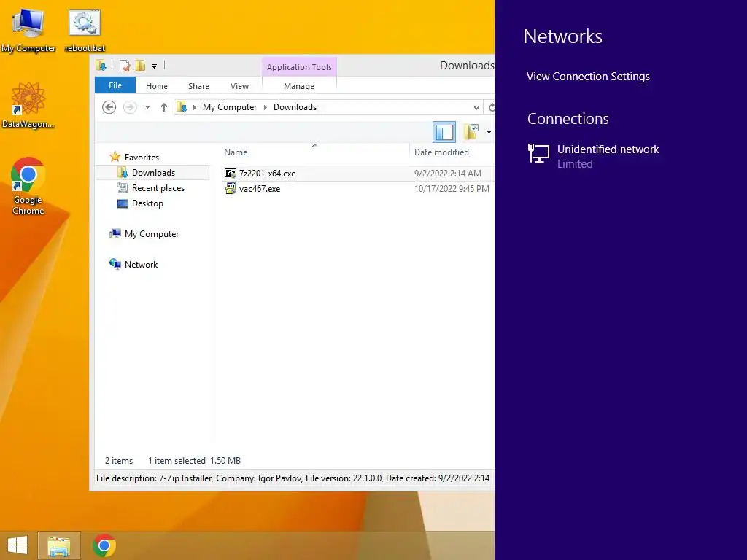Viewport: 747px width, 560px height.
Task: Open Recent places in navigation pane
Action: click(x=158, y=188)
